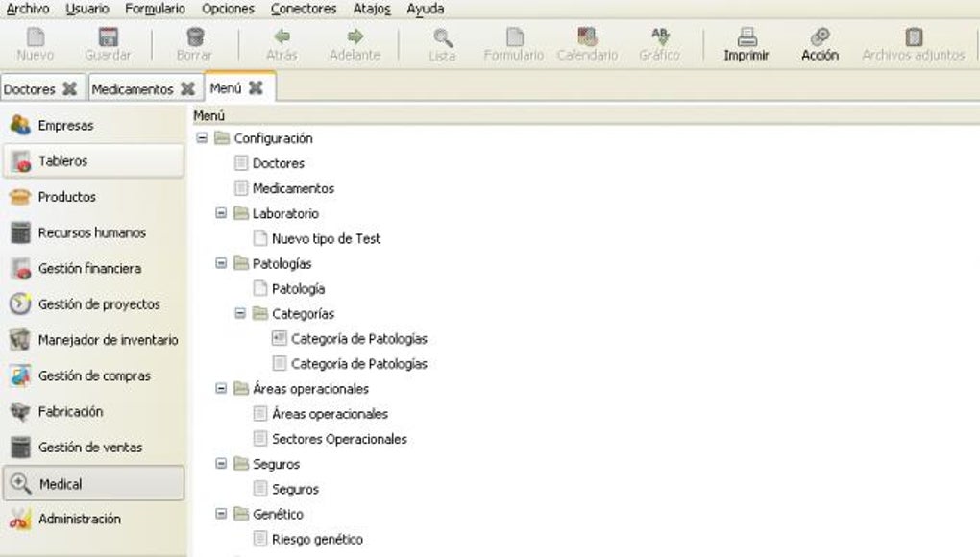Open Gestión de proyectos module
980x557 pixels.
tap(94, 304)
